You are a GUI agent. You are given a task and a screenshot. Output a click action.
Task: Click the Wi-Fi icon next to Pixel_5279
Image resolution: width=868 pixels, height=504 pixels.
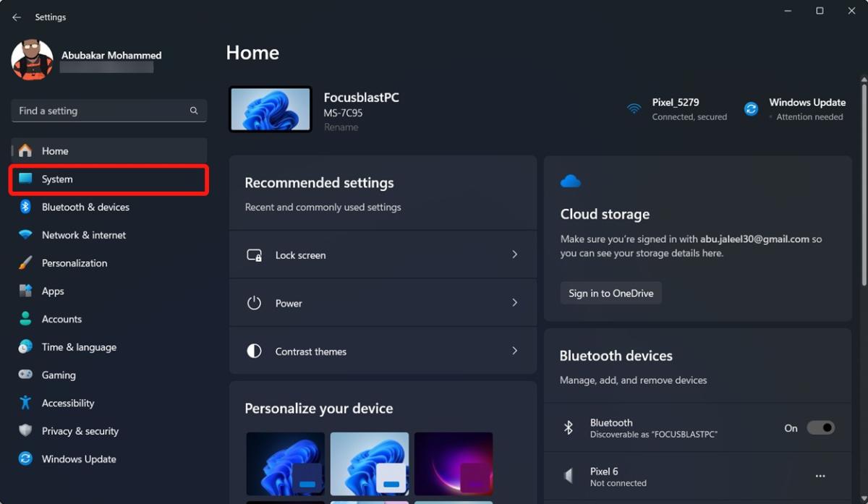tap(634, 108)
